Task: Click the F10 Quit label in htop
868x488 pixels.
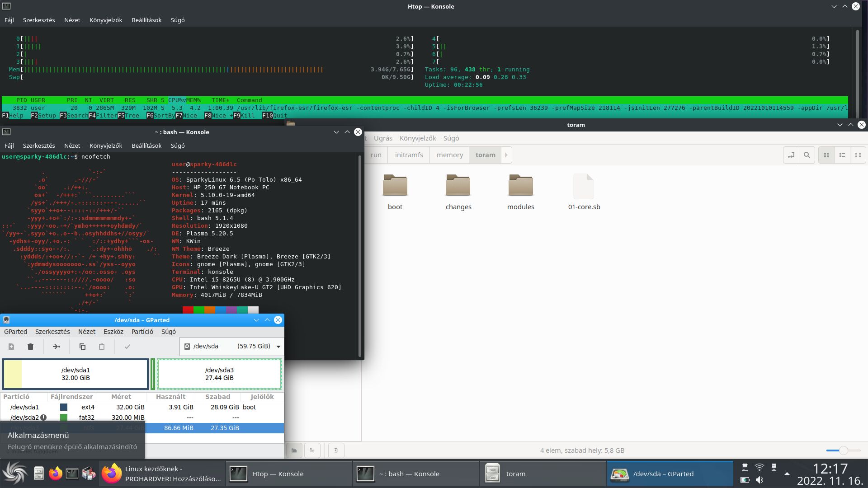Action: pos(275,116)
